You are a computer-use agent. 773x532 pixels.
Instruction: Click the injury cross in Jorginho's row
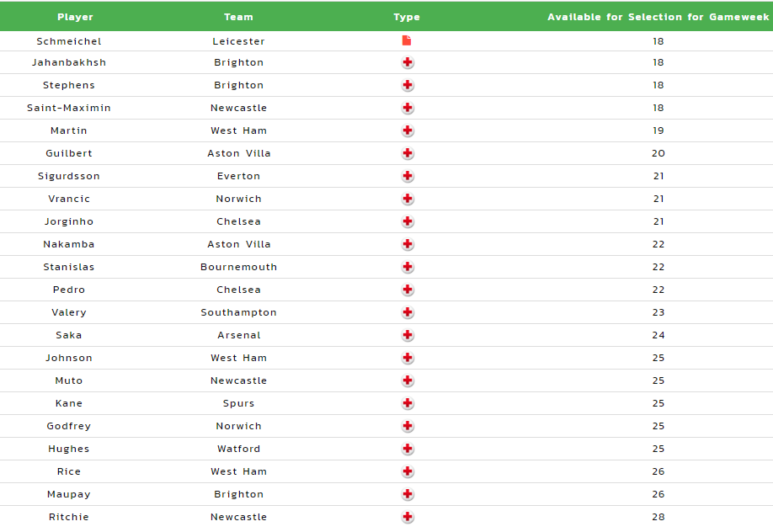(408, 221)
